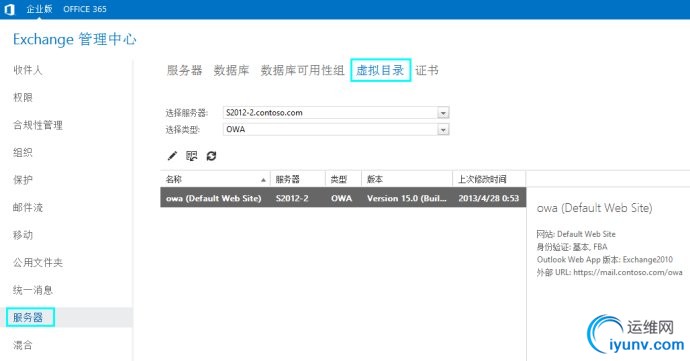Sort by the 名称 column header
This screenshot has height=361, width=690.
(x=215, y=179)
